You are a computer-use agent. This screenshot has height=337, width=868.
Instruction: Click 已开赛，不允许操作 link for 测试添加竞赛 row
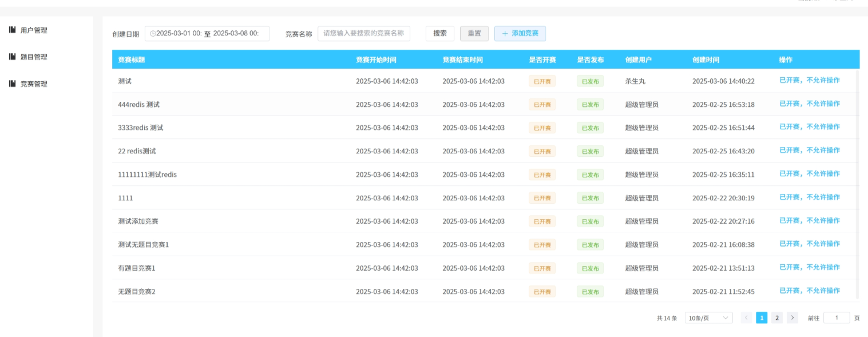coord(810,221)
